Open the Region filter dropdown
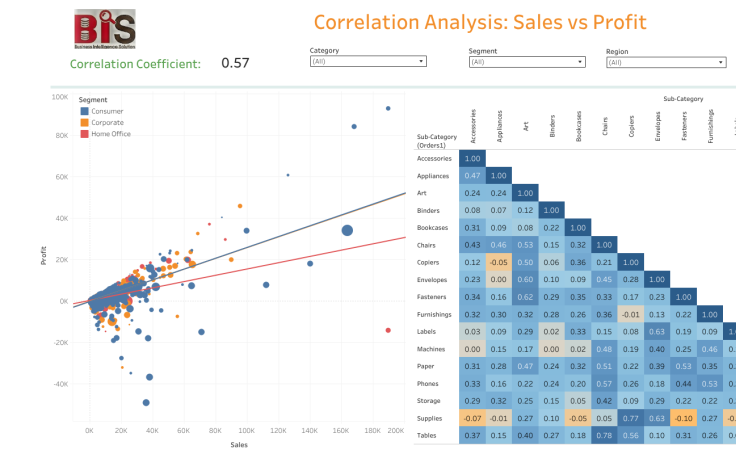This screenshot has height=454, width=736. (665, 62)
